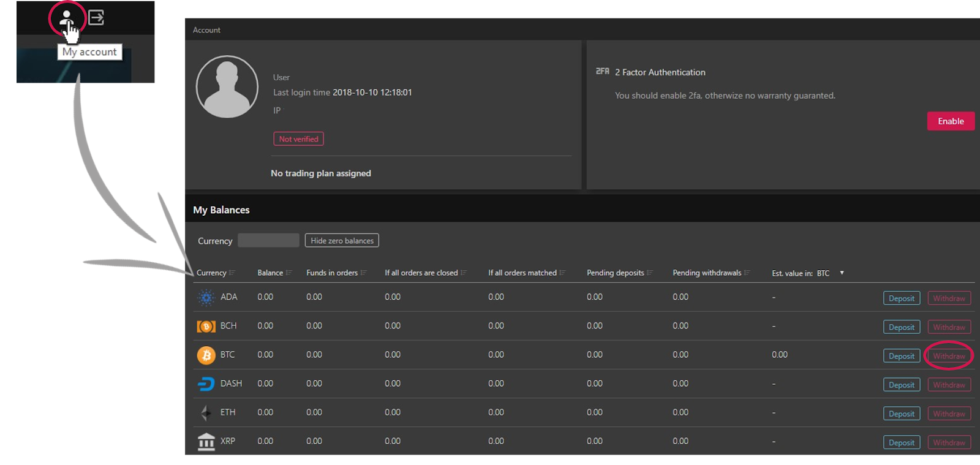The width and height of the screenshot is (980, 465).
Task: Withdraw BTC
Action: 949,356
